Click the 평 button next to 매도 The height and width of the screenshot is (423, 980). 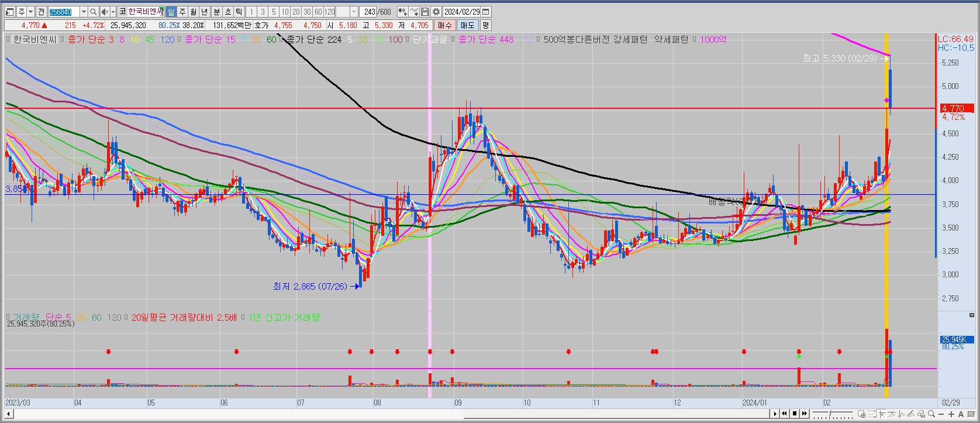point(485,25)
